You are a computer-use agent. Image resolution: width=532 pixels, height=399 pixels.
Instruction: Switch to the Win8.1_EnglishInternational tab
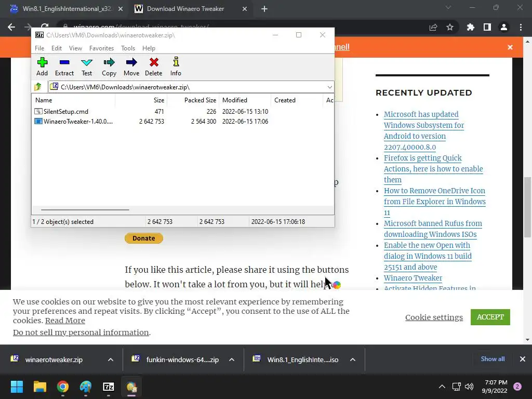[67, 9]
